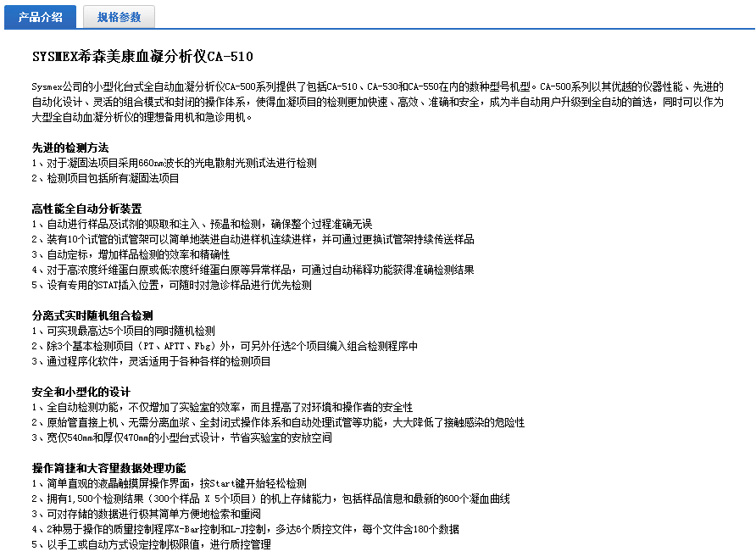
Task: Click the SYSMEX希森美康血凝分析仪CA-510 title
Action: coord(142,57)
